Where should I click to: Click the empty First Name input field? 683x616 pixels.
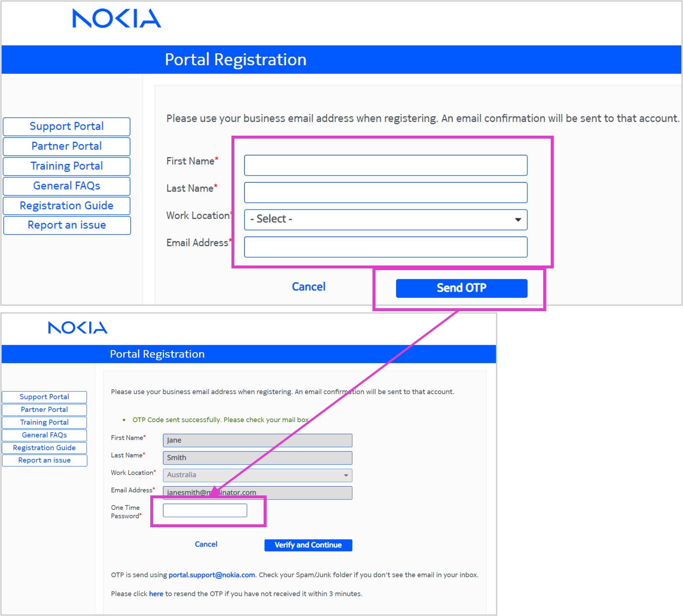(385, 165)
